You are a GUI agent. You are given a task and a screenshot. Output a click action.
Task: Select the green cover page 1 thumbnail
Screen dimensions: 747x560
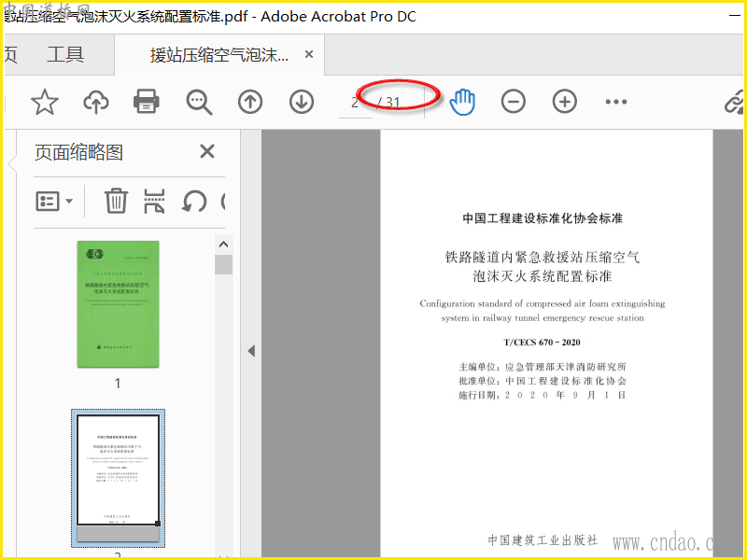coord(119,304)
